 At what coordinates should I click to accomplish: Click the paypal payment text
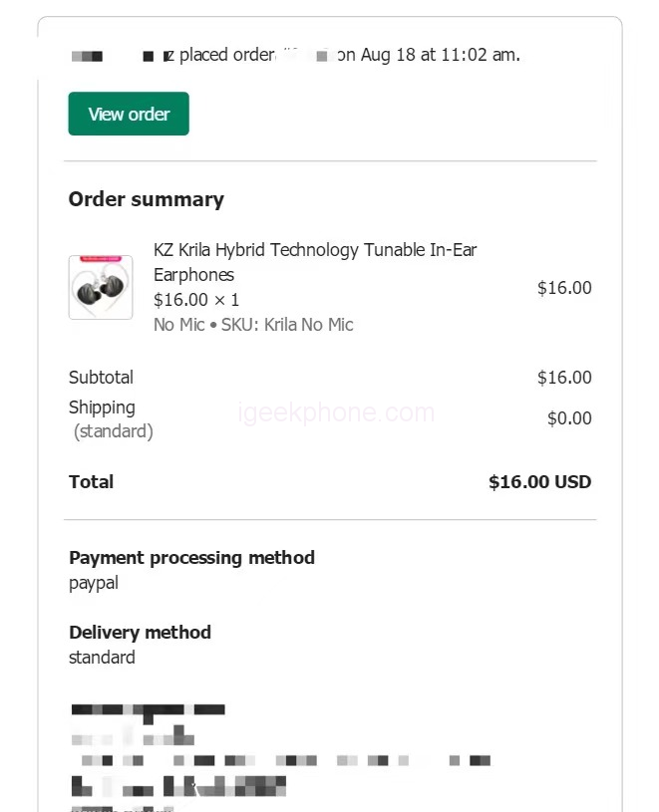[x=94, y=583]
